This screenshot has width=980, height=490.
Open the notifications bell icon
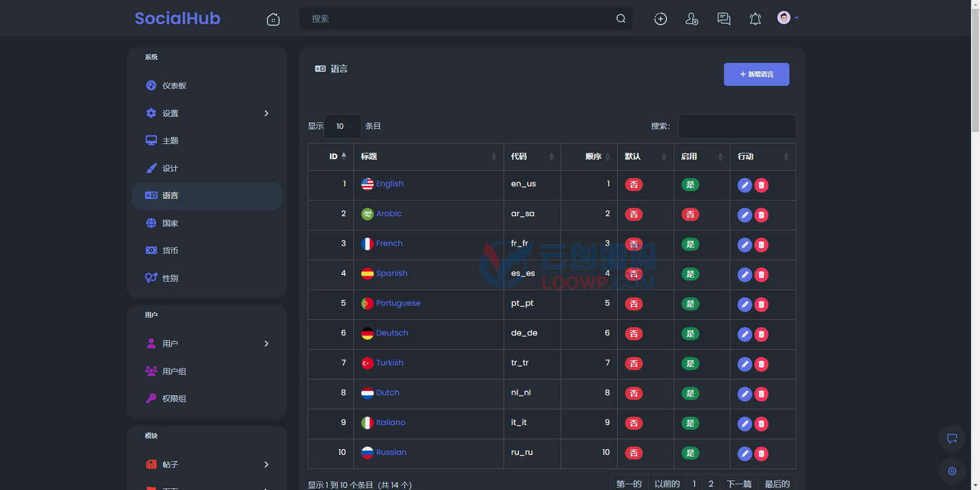pyautogui.click(x=755, y=19)
